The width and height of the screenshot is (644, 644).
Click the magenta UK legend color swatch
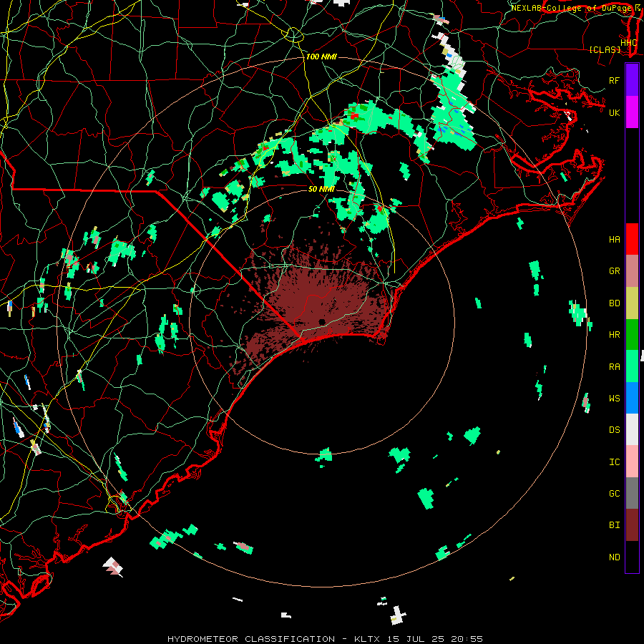632,112
